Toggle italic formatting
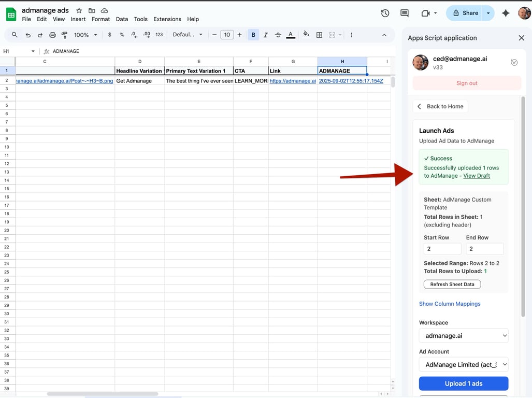 click(x=265, y=35)
